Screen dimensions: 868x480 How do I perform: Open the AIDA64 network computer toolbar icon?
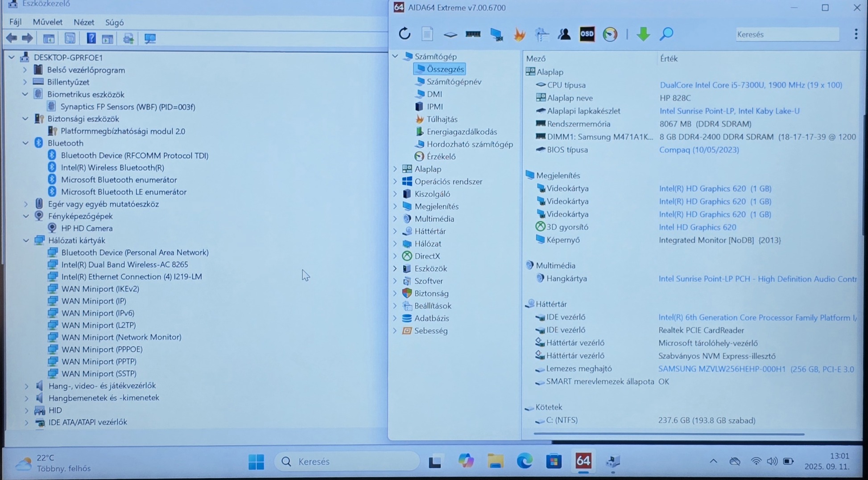pos(496,34)
